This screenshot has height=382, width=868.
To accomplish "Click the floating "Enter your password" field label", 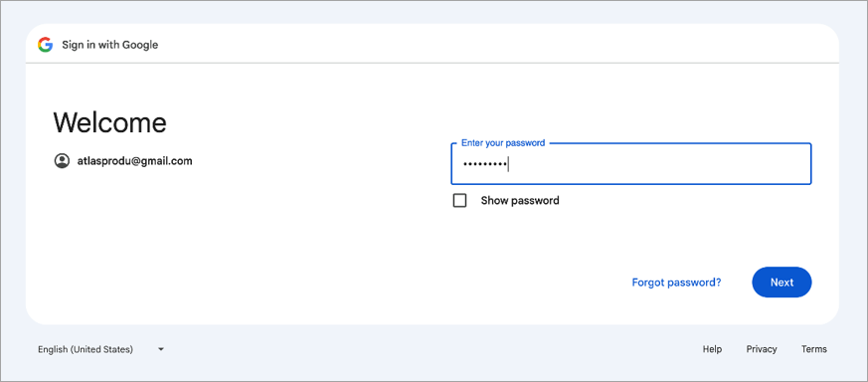I will pyautogui.click(x=503, y=143).
